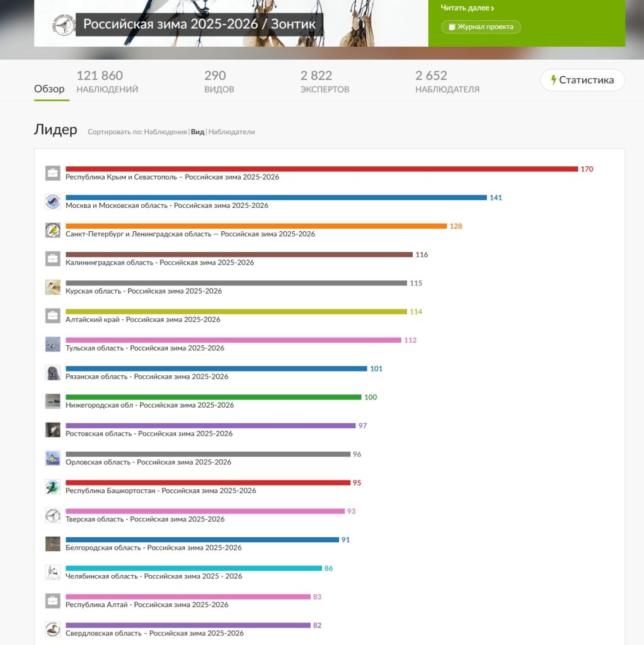Click the Saint Petersburg project bird icon
The width and height of the screenshot is (644, 645).
[x=52, y=230]
